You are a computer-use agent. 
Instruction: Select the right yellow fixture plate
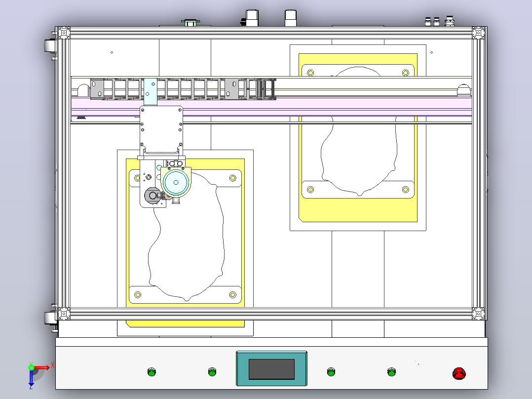[x=358, y=138]
